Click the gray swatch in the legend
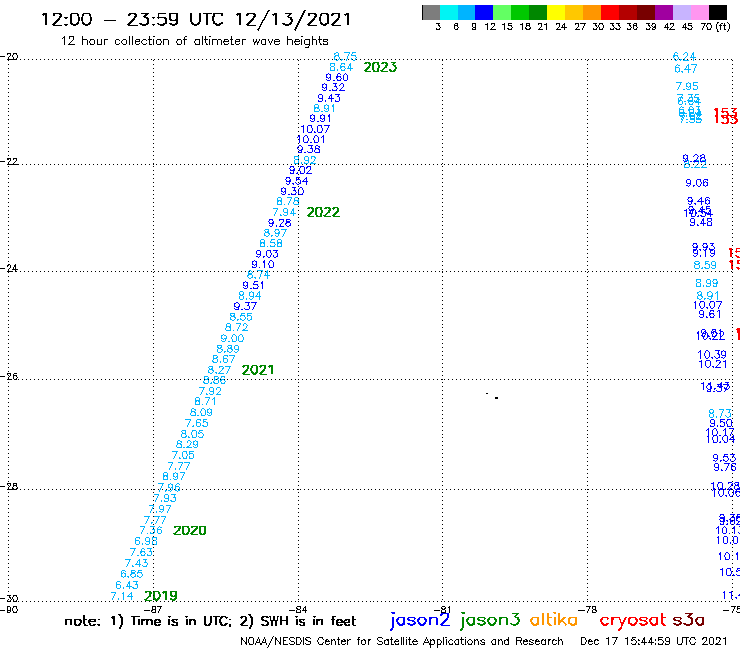Image resolution: width=740 pixels, height=650 pixels. point(431,12)
